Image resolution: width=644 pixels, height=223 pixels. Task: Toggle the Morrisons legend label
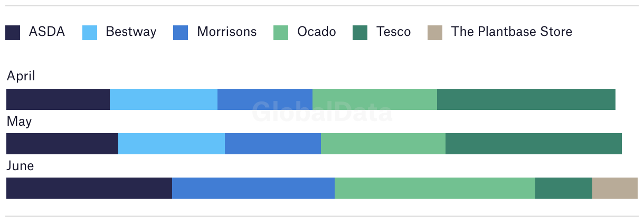coord(226,32)
